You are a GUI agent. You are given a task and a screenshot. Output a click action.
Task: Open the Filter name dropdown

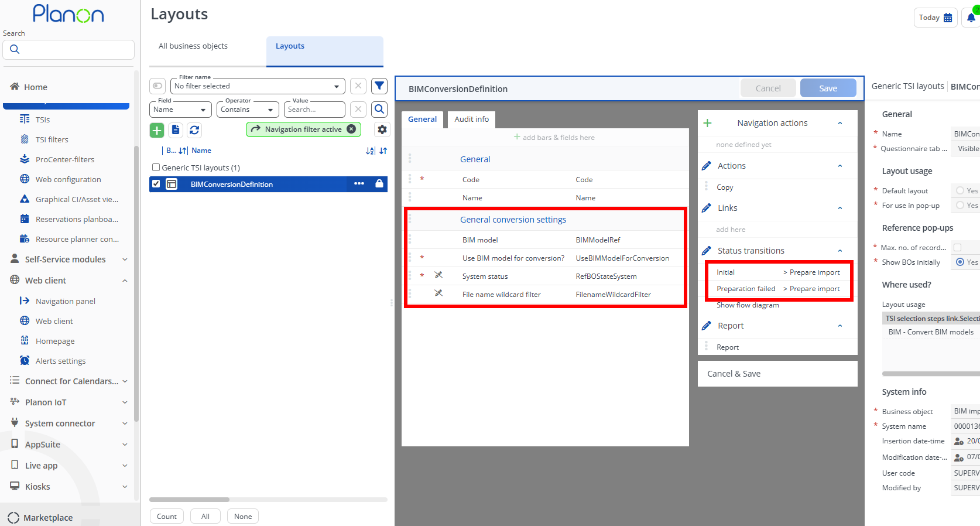pyautogui.click(x=258, y=86)
